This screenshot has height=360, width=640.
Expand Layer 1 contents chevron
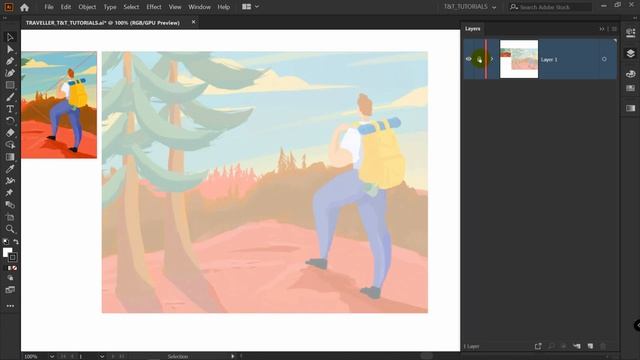pos(492,59)
